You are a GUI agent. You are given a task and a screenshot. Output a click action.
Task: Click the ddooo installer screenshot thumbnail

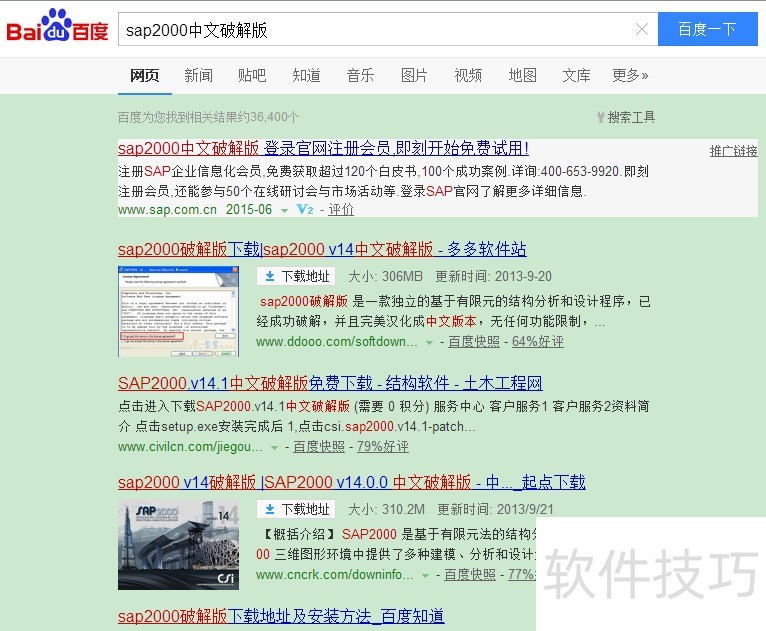178,311
